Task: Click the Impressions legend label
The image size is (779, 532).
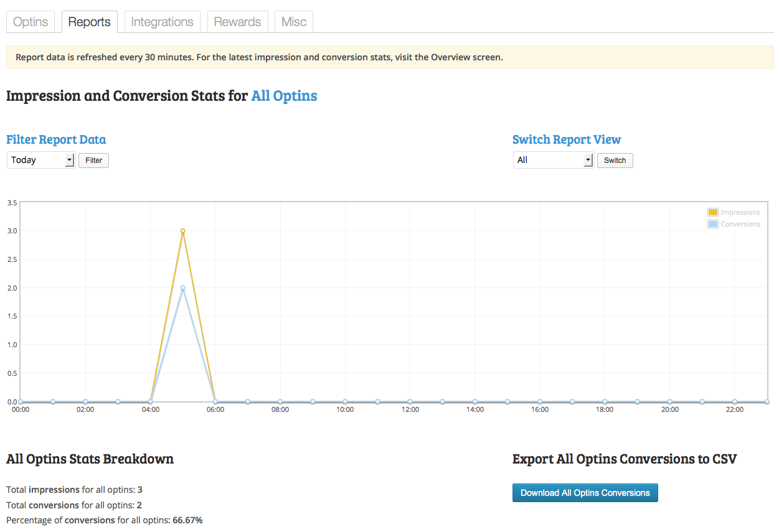Action: point(740,212)
